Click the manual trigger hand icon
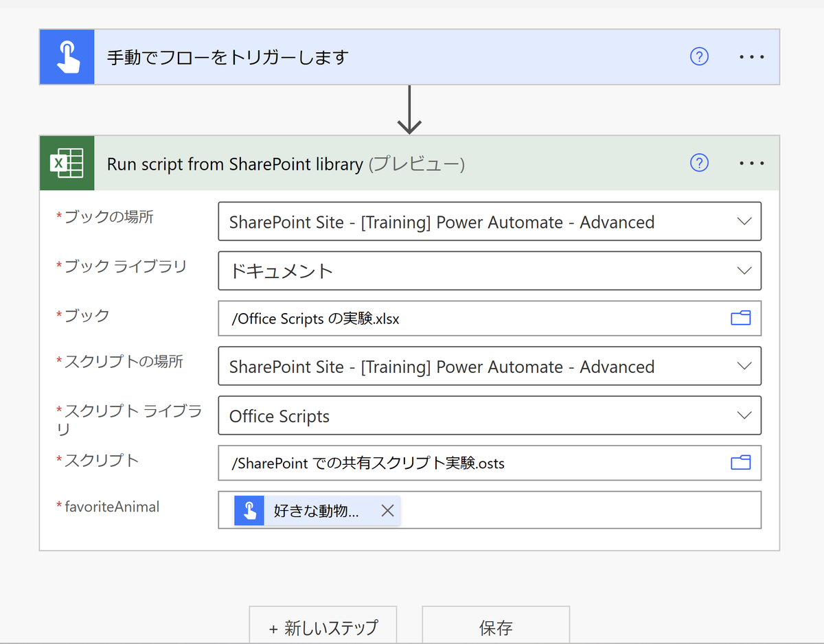Image resolution: width=824 pixels, height=644 pixels. (x=67, y=57)
